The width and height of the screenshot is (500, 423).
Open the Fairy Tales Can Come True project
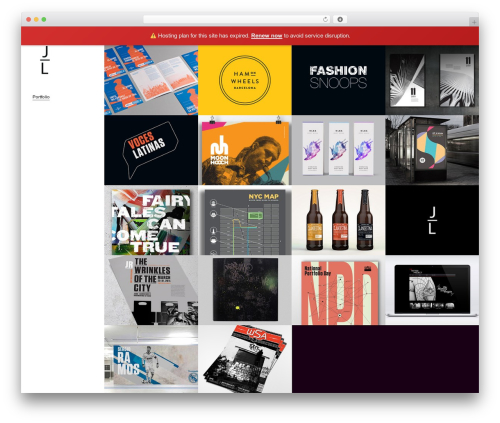[x=151, y=220]
